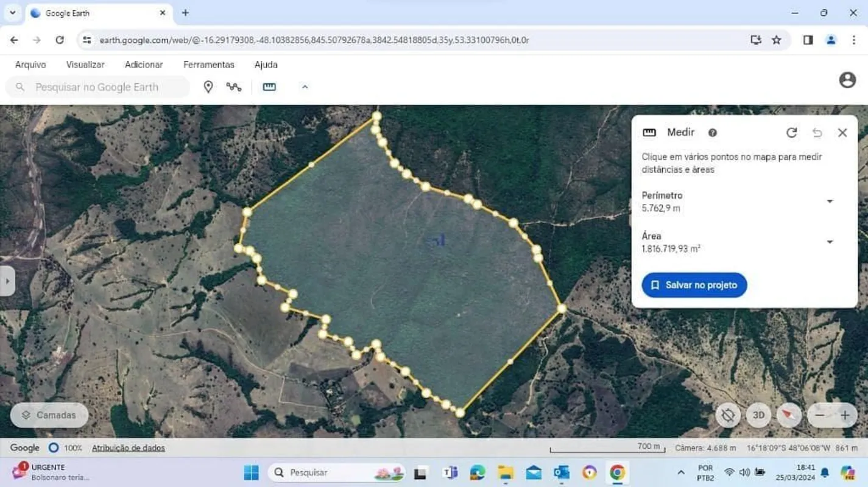Image resolution: width=868 pixels, height=487 pixels.
Task: Select the placemark pin tool
Action: click(x=208, y=87)
